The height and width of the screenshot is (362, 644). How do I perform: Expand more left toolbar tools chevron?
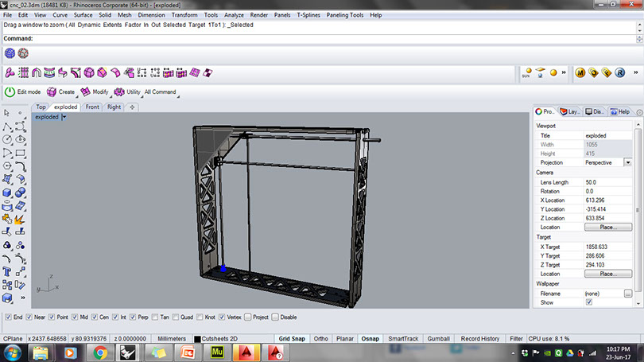(x=22, y=298)
